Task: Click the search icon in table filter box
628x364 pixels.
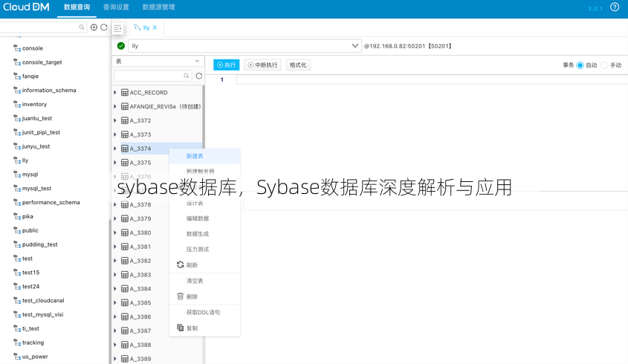Action: click(187, 76)
